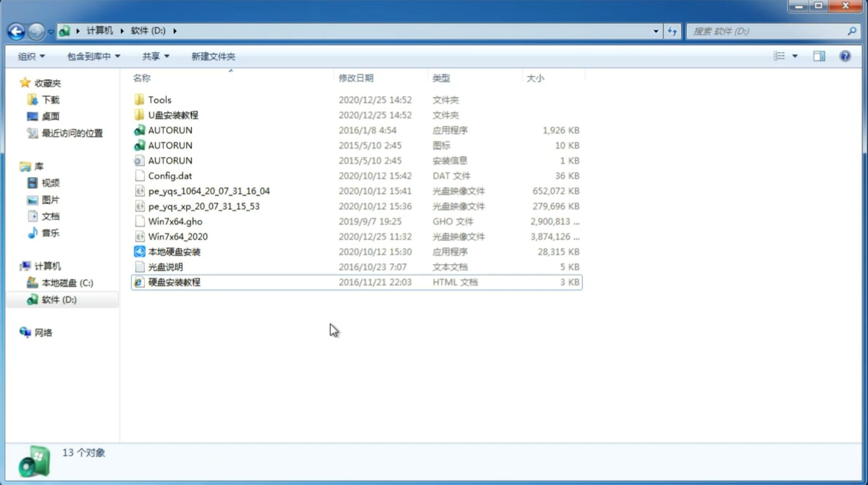This screenshot has width=868, height=485.
Task: Open 下载 folder from favorites
Action: 51,99
